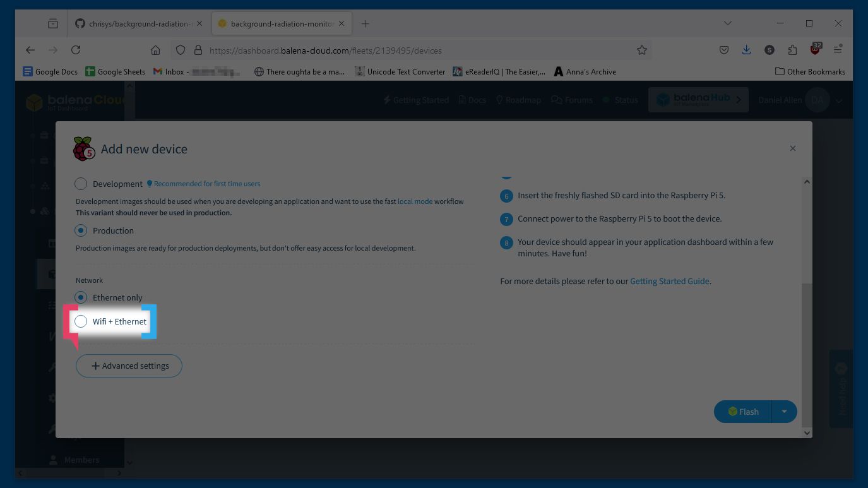This screenshot has height=488, width=868.
Task: Go to browser home page
Action: pos(155,50)
